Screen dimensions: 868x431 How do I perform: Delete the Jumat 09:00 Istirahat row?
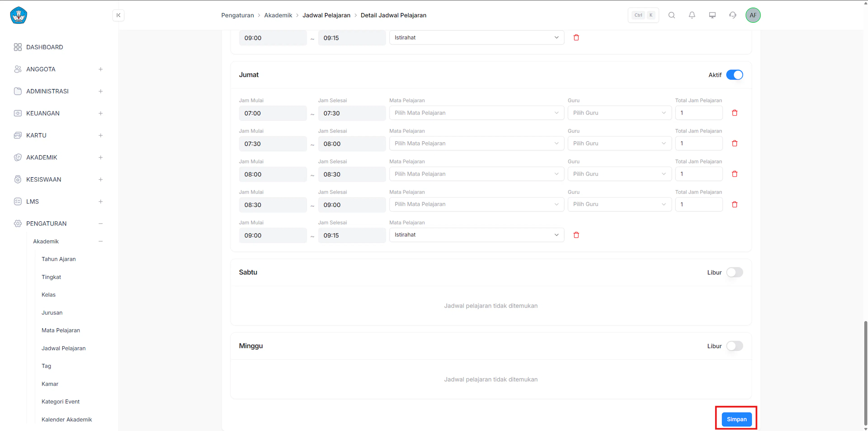click(x=576, y=235)
